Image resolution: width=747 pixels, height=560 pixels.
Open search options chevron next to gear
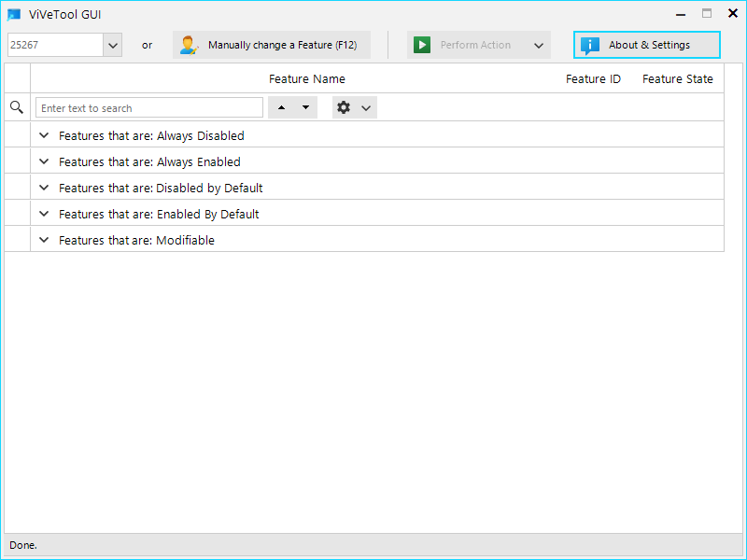[x=366, y=108]
